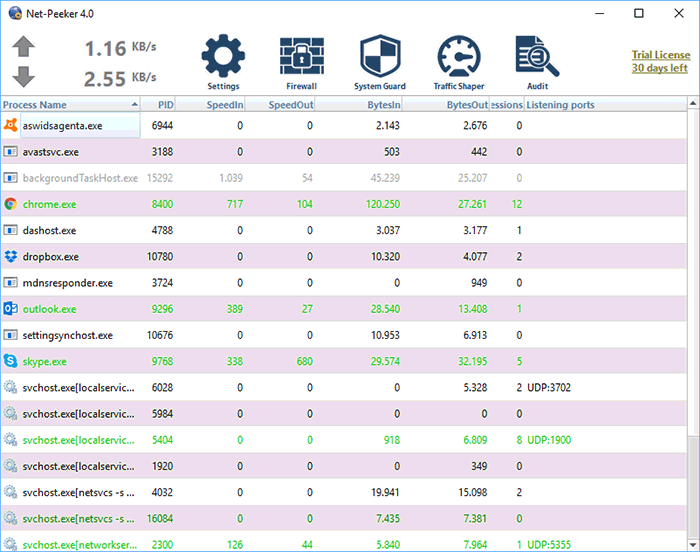Sort by SpeedIn column header
Viewport: 700px width, 552px height.
[210, 105]
